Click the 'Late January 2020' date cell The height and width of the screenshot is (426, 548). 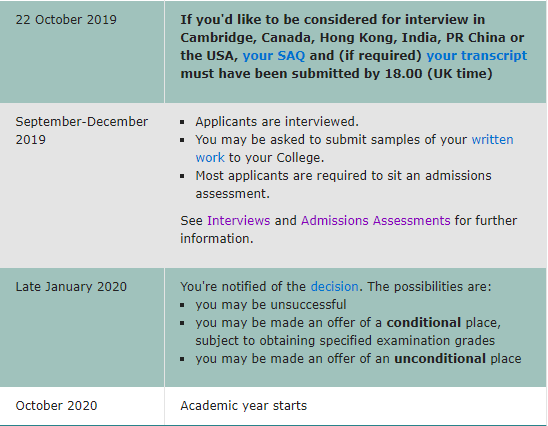pos(82,327)
